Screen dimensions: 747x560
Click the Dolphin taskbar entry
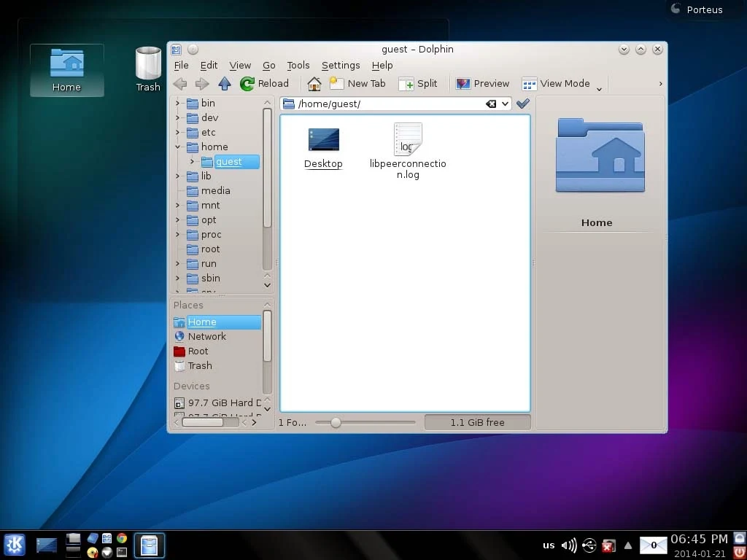149,545
